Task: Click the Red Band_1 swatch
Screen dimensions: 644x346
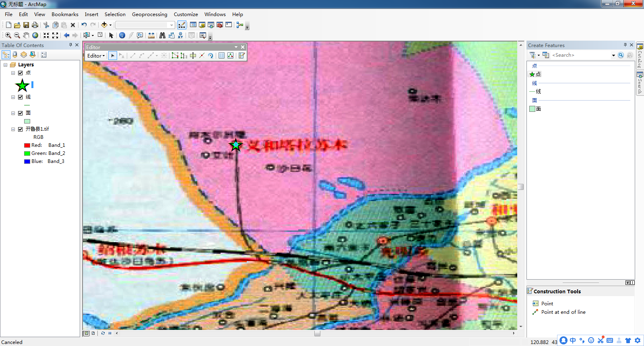Action: [27, 145]
